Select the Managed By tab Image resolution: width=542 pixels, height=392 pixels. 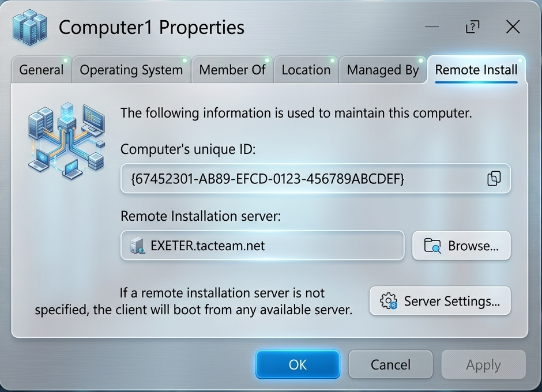coord(383,70)
